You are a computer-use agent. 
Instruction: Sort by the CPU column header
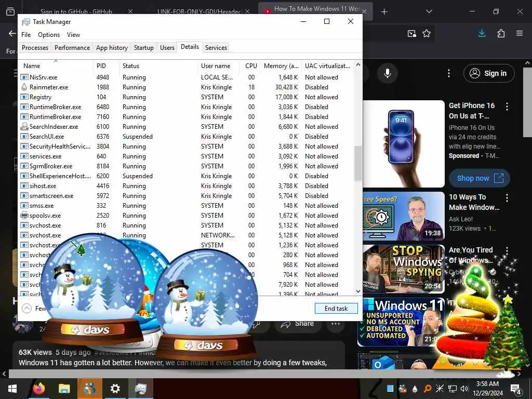point(250,66)
